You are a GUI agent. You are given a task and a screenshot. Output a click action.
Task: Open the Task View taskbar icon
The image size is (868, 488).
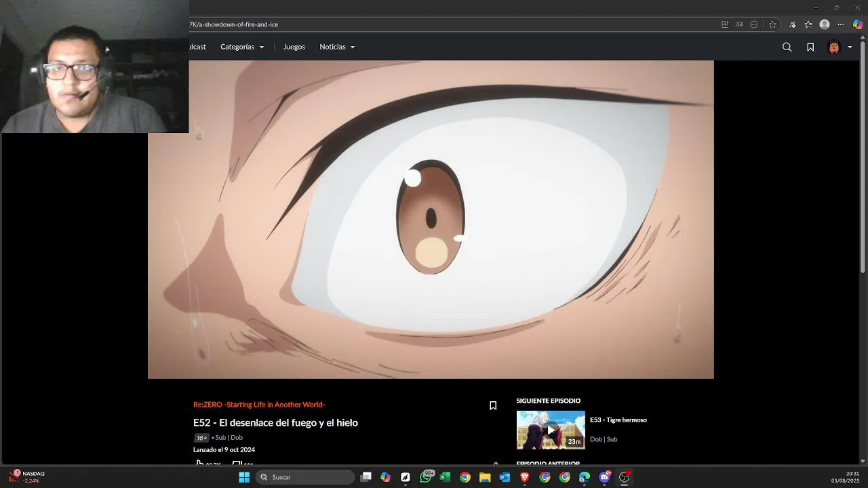pos(366,477)
